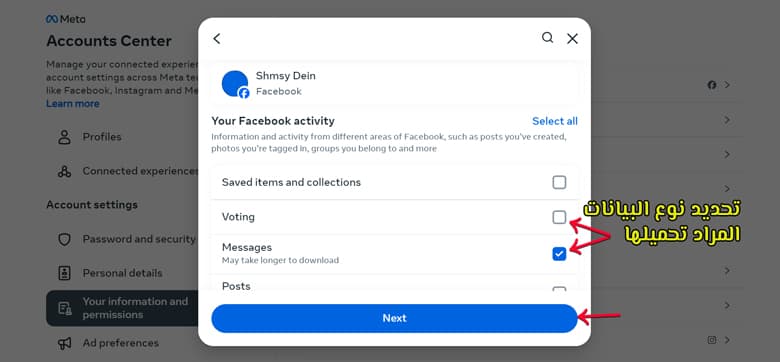Click the Connected experiences icon
Viewport: 780px width, 362px height.
[x=64, y=171]
